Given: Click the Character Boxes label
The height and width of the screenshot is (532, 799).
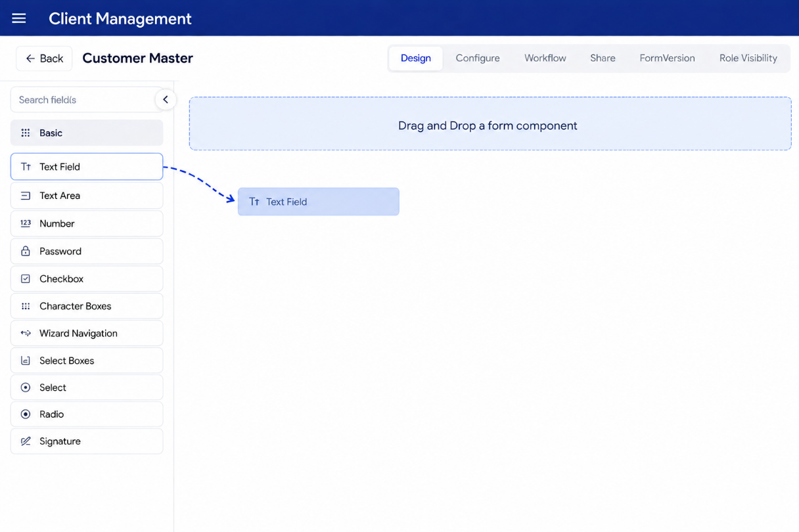Looking at the screenshot, I should [76, 306].
